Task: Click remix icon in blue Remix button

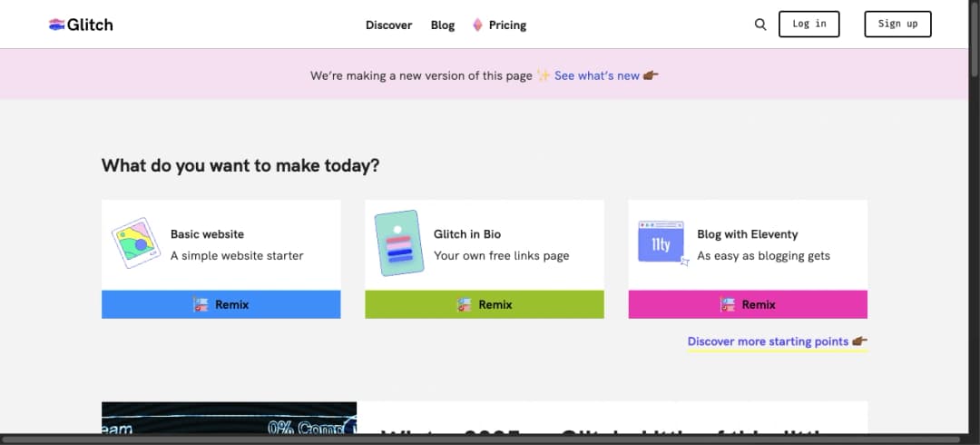Action: 200,305
